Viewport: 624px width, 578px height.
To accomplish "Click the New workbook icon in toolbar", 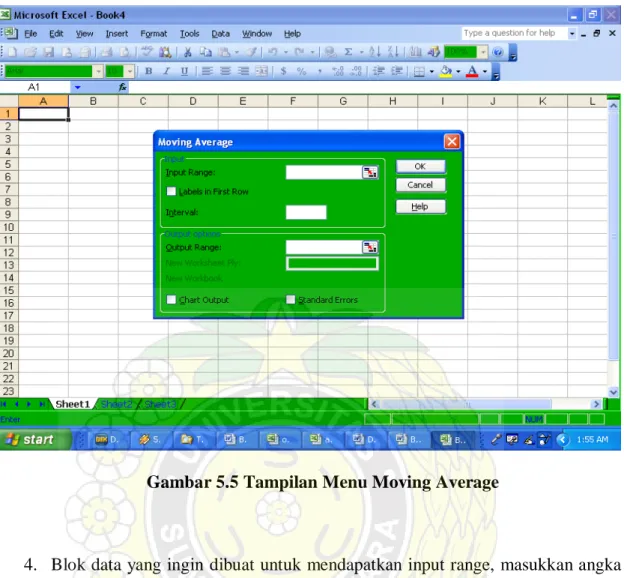I will (x=12, y=52).
